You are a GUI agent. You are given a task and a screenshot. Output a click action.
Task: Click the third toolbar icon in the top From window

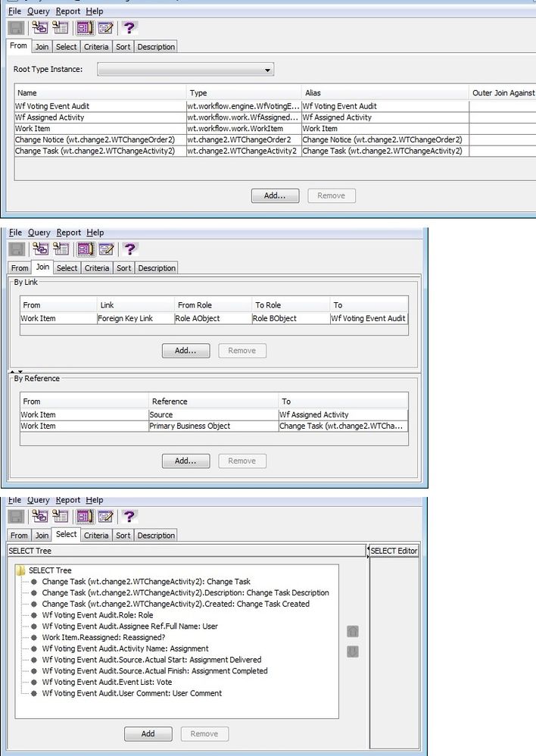(x=61, y=28)
